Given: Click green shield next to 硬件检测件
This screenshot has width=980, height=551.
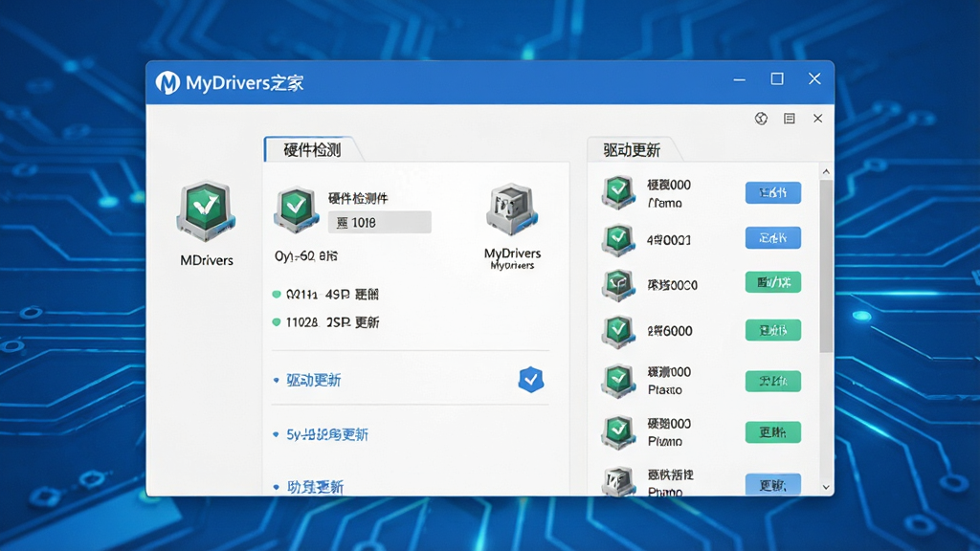Looking at the screenshot, I should coord(296,208).
